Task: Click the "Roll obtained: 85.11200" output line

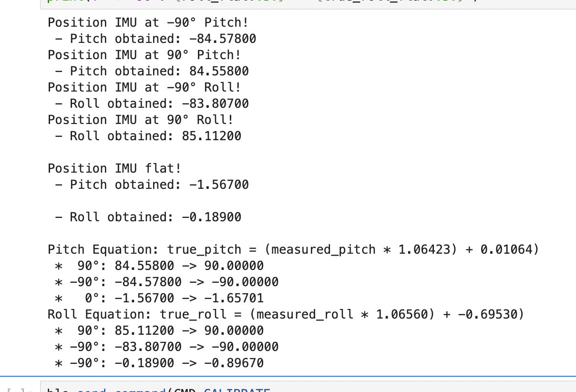Action: coord(148,136)
